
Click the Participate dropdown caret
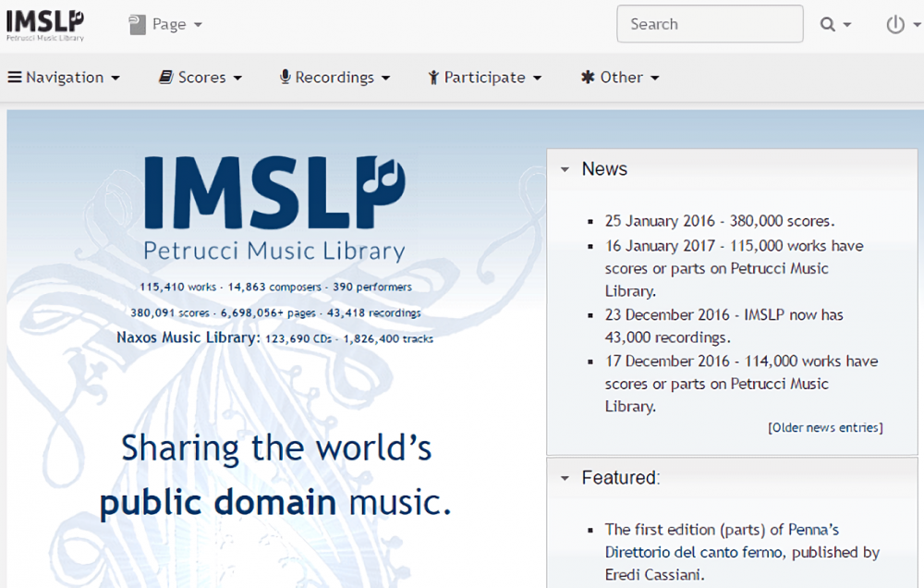click(x=537, y=78)
